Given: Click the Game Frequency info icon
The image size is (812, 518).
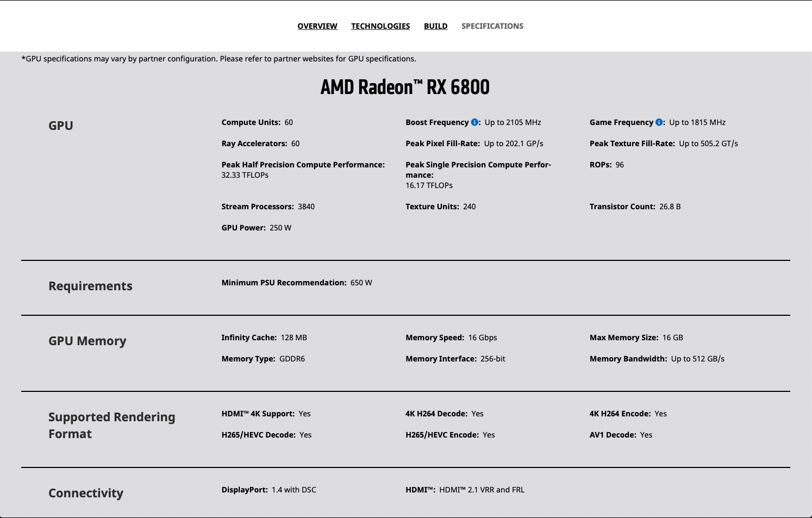Looking at the screenshot, I should tap(659, 122).
